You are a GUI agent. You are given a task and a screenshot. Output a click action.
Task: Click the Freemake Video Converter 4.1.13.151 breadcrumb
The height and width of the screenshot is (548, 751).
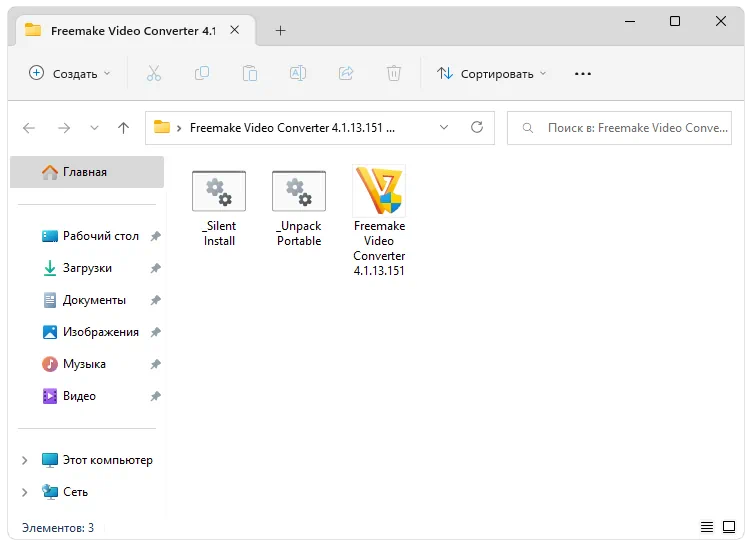click(292, 128)
